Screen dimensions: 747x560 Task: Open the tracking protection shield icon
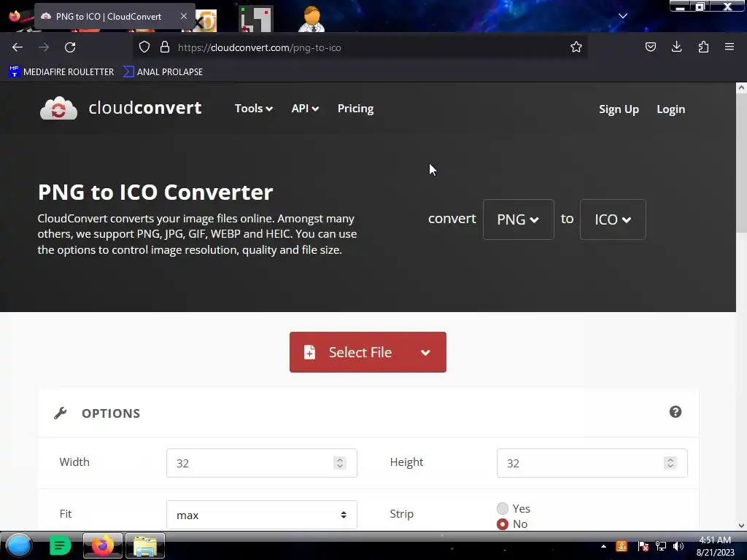click(x=144, y=47)
